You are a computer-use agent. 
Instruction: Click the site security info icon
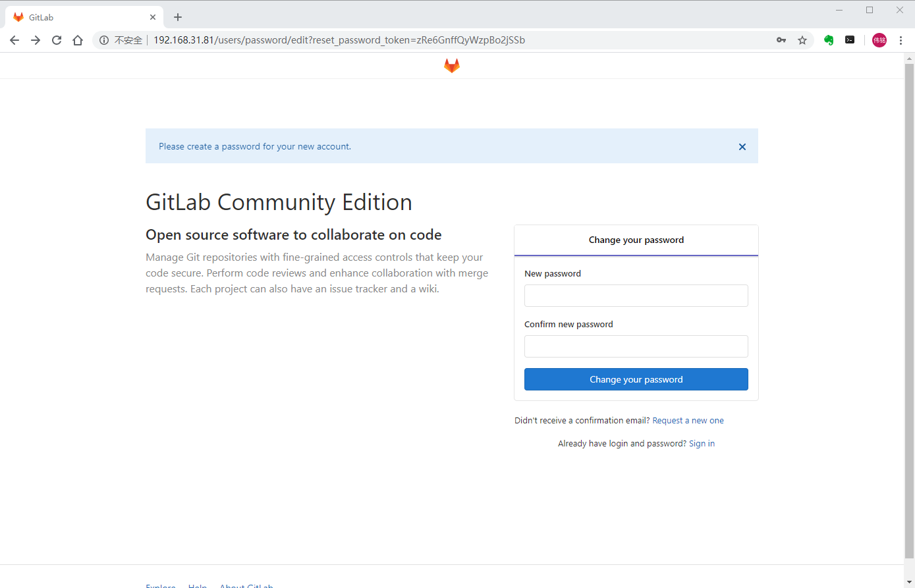(x=104, y=40)
